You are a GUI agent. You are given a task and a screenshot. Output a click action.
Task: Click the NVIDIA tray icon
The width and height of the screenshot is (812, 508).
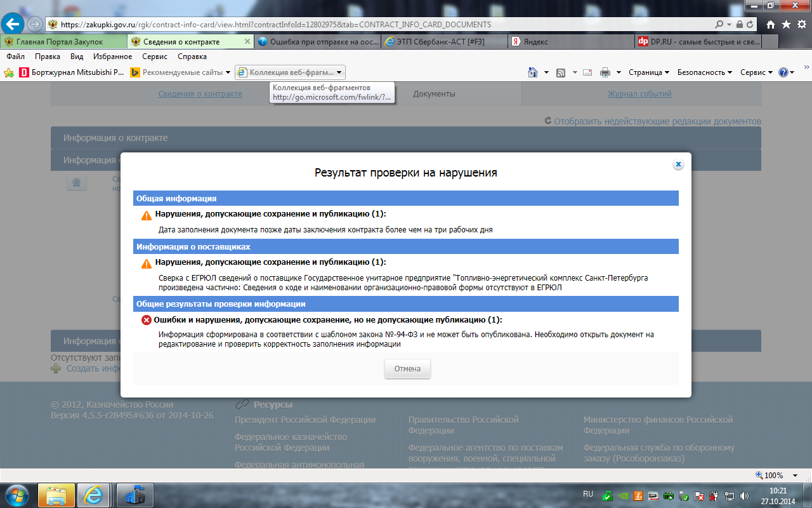(623, 496)
